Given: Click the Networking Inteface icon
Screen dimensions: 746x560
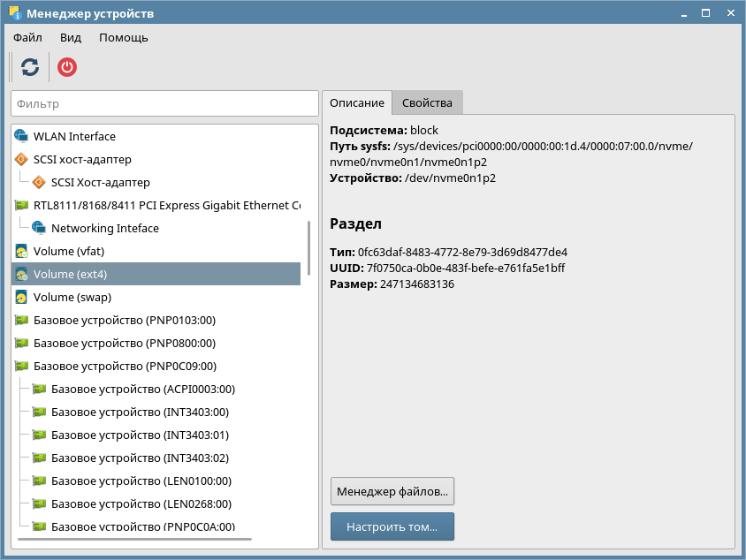Looking at the screenshot, I should tap(39, 228).
